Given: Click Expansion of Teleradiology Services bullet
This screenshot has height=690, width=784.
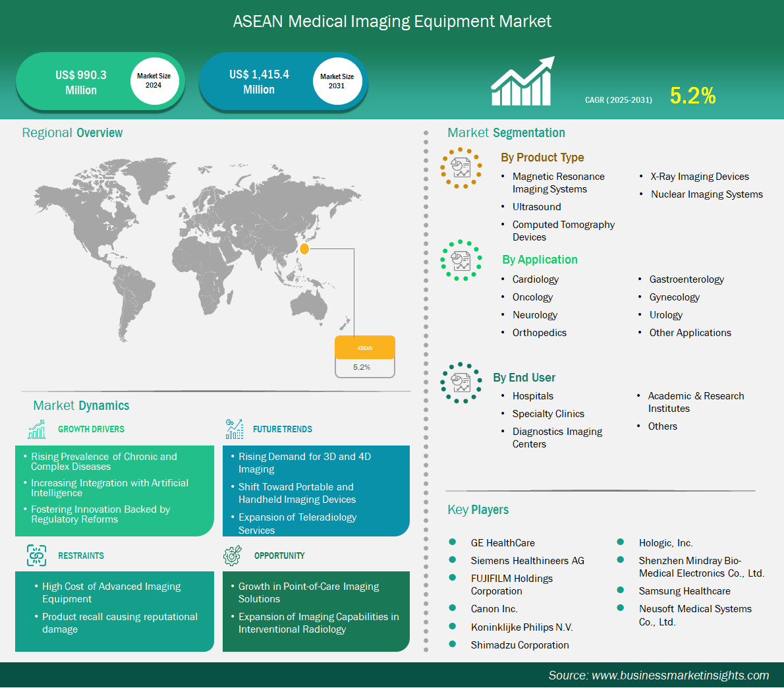Looking at the screenshot, I should click(297, 523).
